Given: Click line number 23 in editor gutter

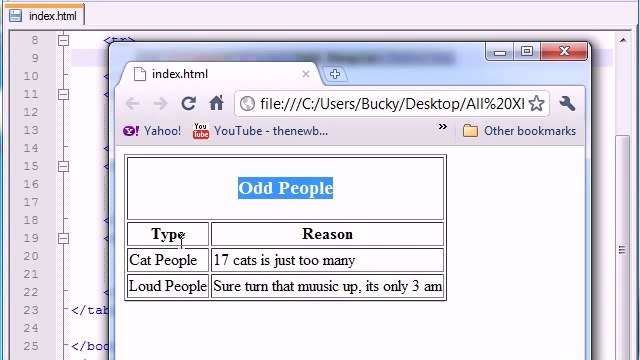Looking at the screenshot, I should pyautogui.click(x=31, y=310).
